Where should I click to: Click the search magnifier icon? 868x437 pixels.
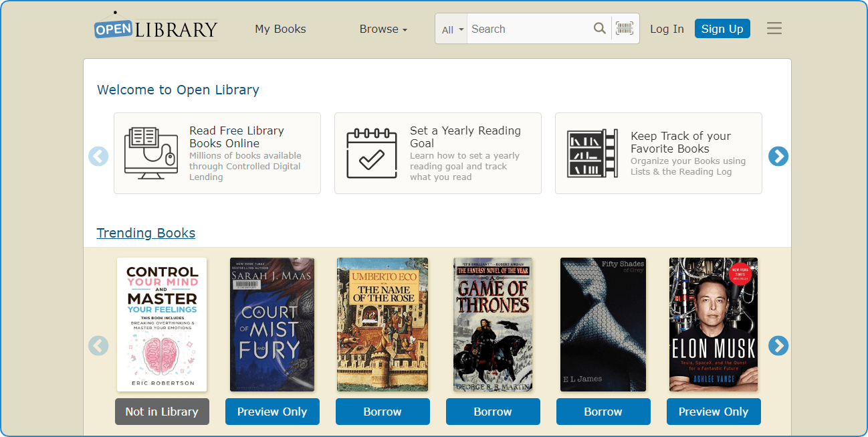pos(600,28)
